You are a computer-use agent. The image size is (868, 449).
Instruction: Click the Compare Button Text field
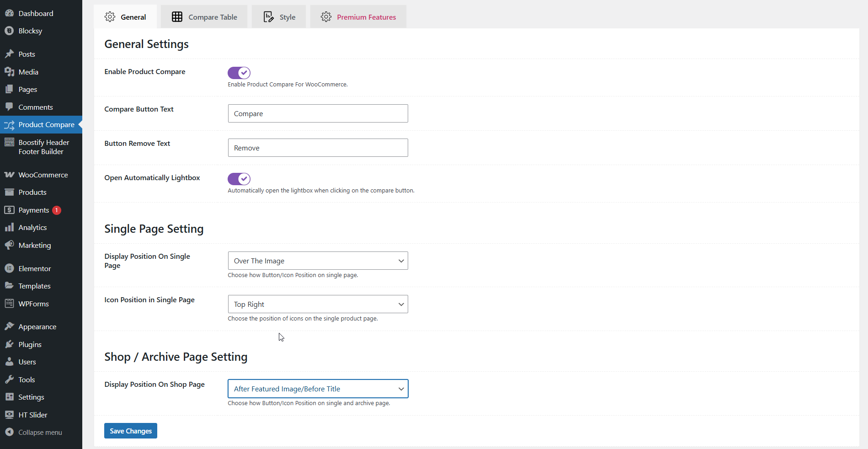(x=318, y=113)
